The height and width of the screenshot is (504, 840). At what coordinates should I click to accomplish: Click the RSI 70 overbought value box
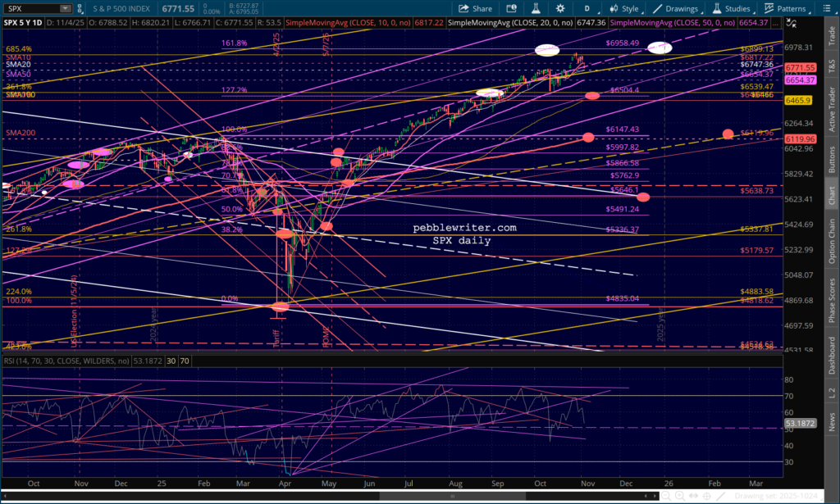coord(185,361)
